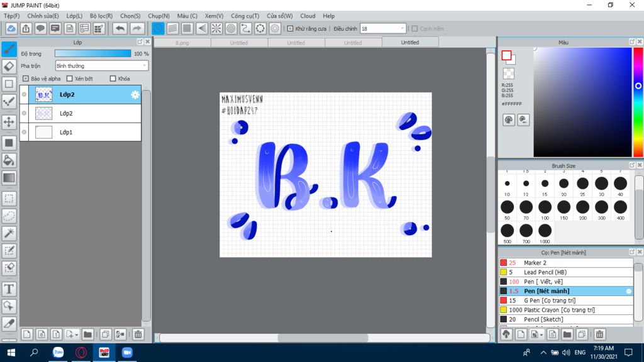
Task: Open the Công cụ(T) menu
Action: point(245,16)
